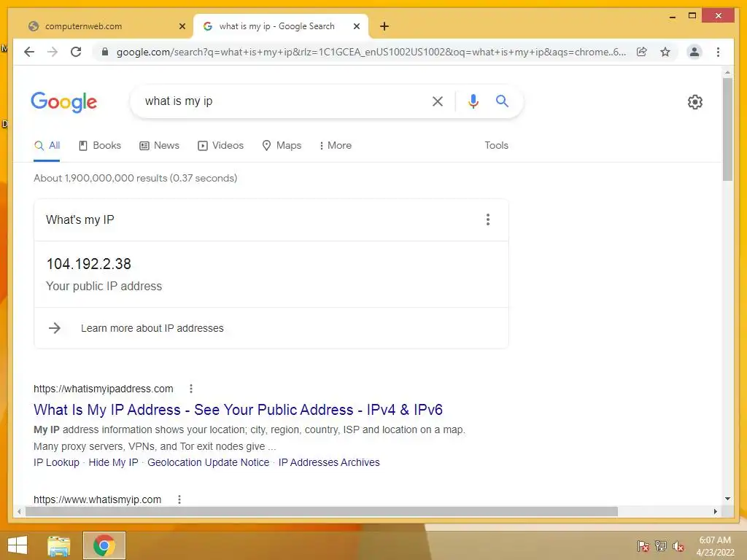Click in the Google search text field
Screen dimensions: 747x560
(x=281, y=101)
